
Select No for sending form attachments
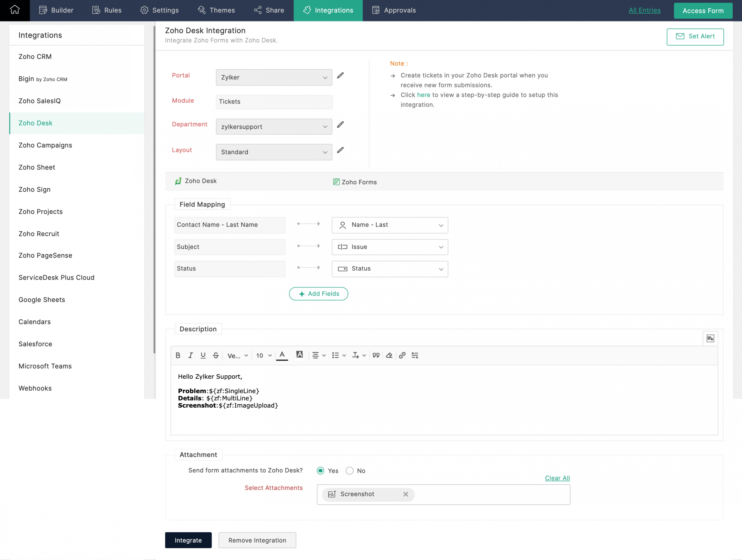point(349,471)
